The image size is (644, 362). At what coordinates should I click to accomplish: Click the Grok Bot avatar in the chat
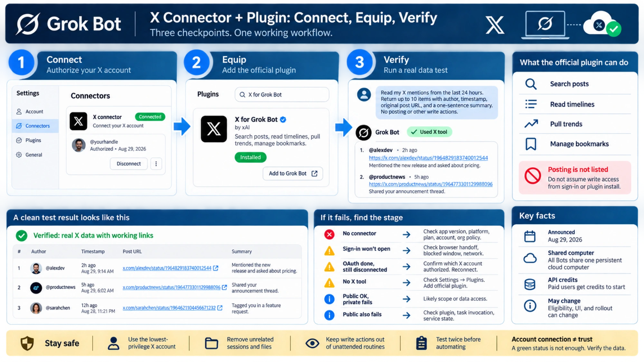click(x=364, y=132)
